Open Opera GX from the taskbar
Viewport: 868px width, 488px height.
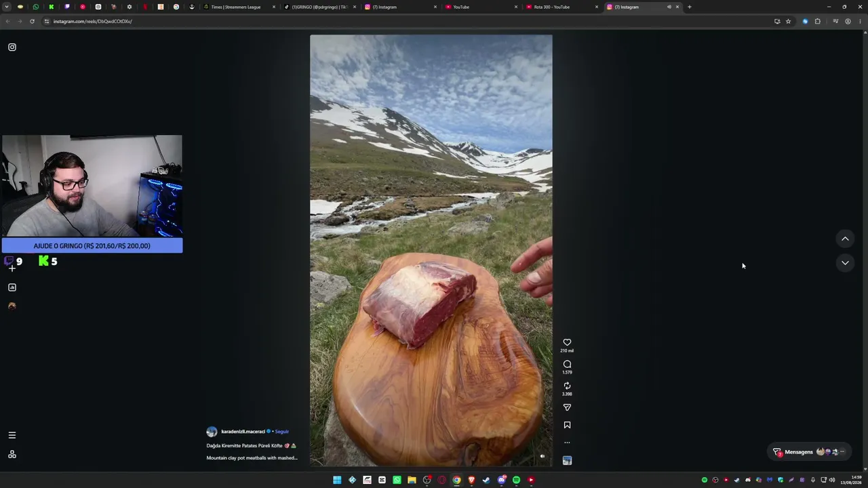441,480
